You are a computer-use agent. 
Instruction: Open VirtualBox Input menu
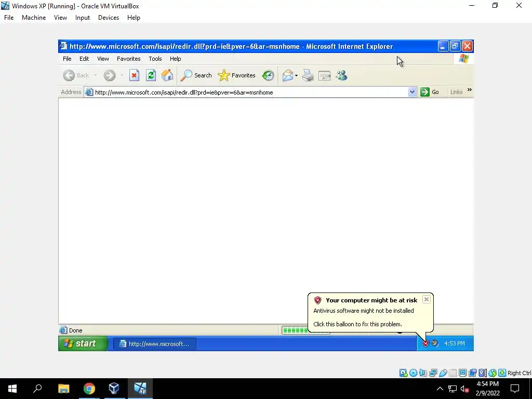(x=83, y=18)
